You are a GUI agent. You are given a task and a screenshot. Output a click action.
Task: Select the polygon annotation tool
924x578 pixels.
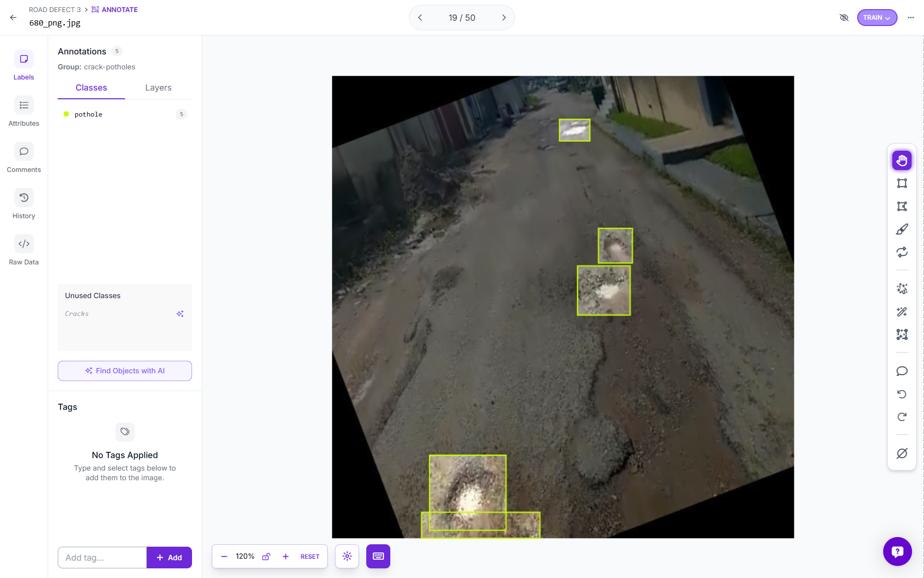click(902, 207)
